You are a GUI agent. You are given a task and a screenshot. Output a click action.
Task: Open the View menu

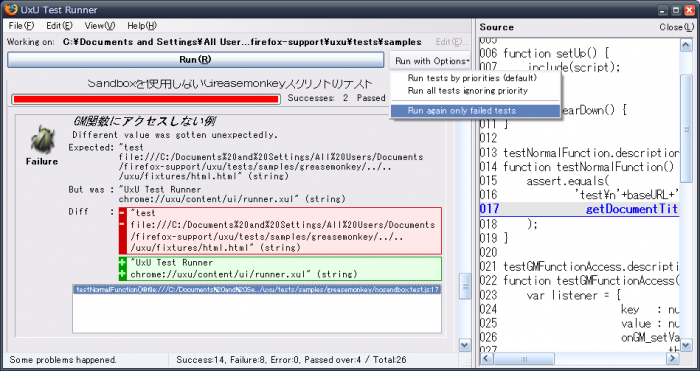(x=100, y=26)
